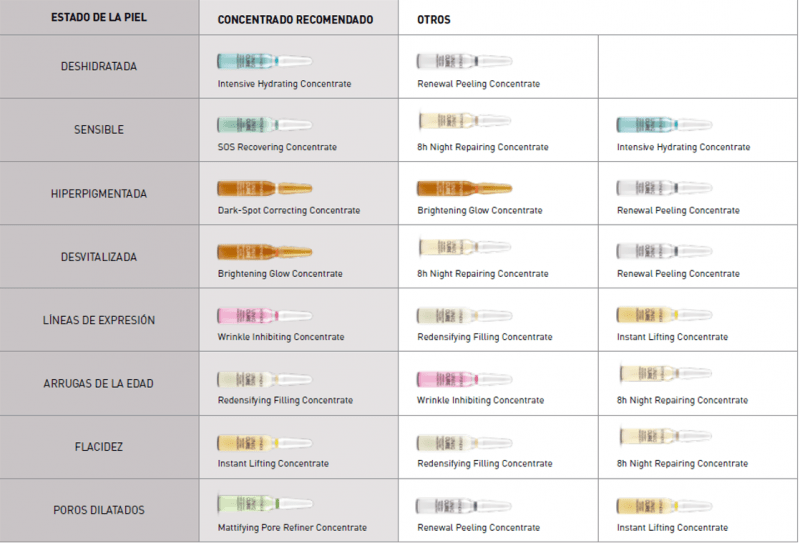Click the clear Renewal Peeling ampoule in the DESHIDRATADA row
This screenshot has width=800, height=543.
coord(464,61)
